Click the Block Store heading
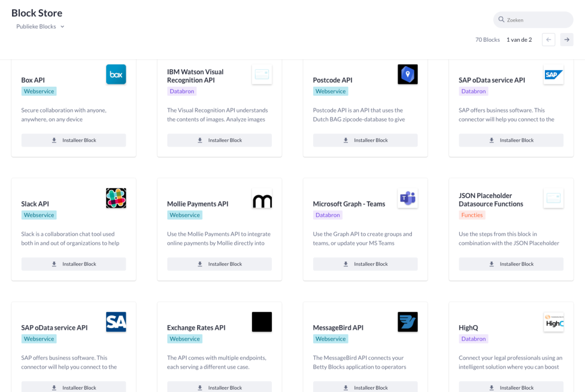The image size is (585, 392). point(37,13)
